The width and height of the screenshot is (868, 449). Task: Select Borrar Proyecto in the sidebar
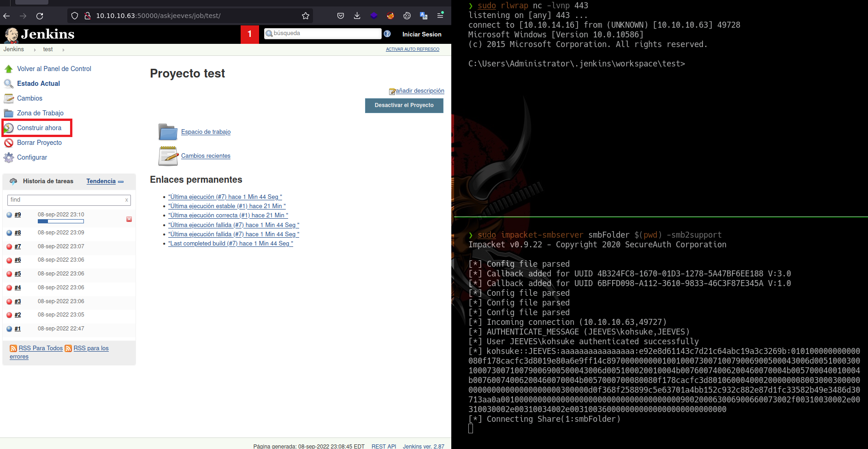click(39, 143)
